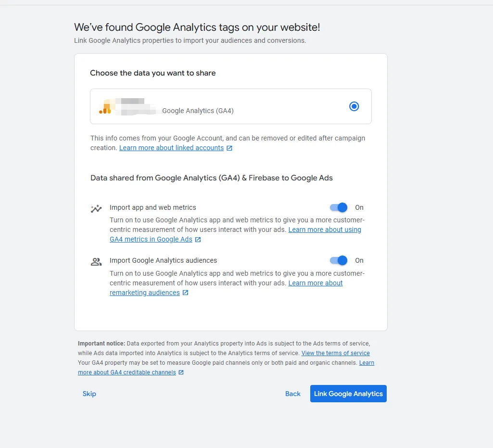Click the audiences people icon

(x=96, y=262)
